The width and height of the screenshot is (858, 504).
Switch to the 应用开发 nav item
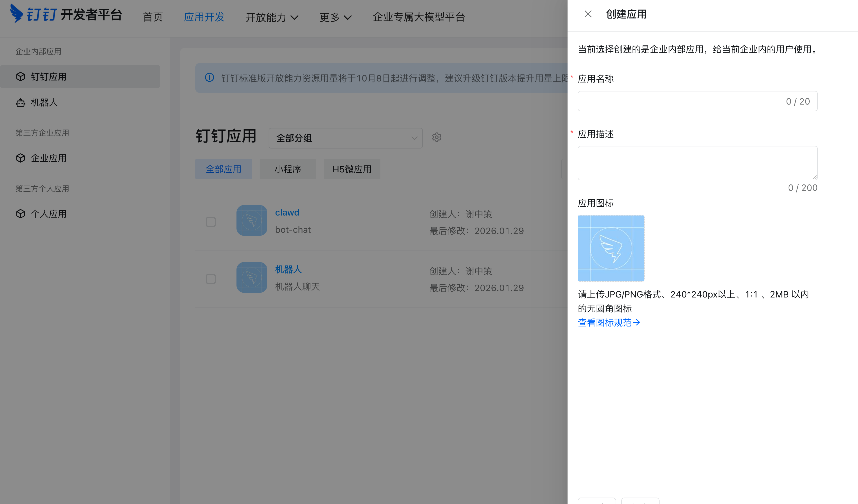tap(204, 17)
